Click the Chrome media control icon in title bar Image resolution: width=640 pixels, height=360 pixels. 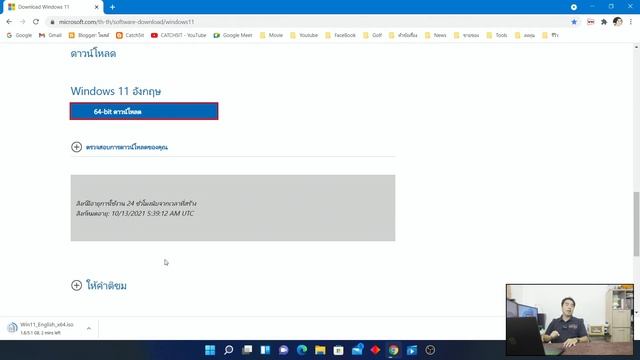573,7
